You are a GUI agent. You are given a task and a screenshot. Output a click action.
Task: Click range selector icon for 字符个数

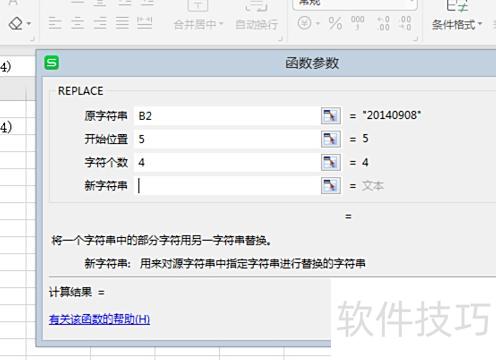[331, 162]
